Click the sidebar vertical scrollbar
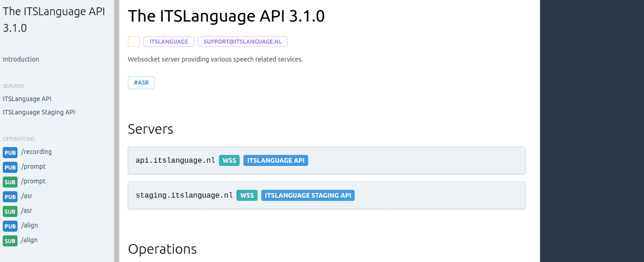 tap(116, 131)
